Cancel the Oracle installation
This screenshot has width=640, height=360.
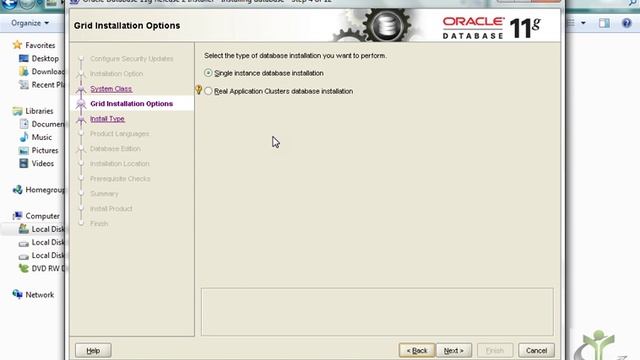tap(536, 350)
